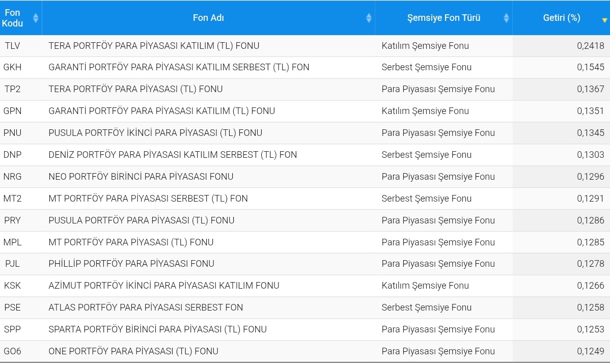610x364 pixels.
Task: Select fund code GPN
Action: tap(12, 111)
